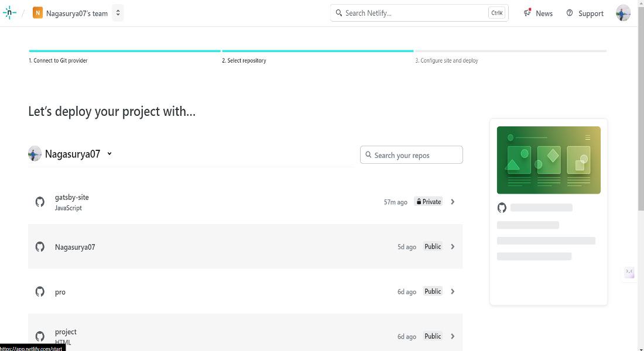Expand the Nagasurya07 account dropdown
The height and width of the screenshot is (351, 644).
point(109,154)
